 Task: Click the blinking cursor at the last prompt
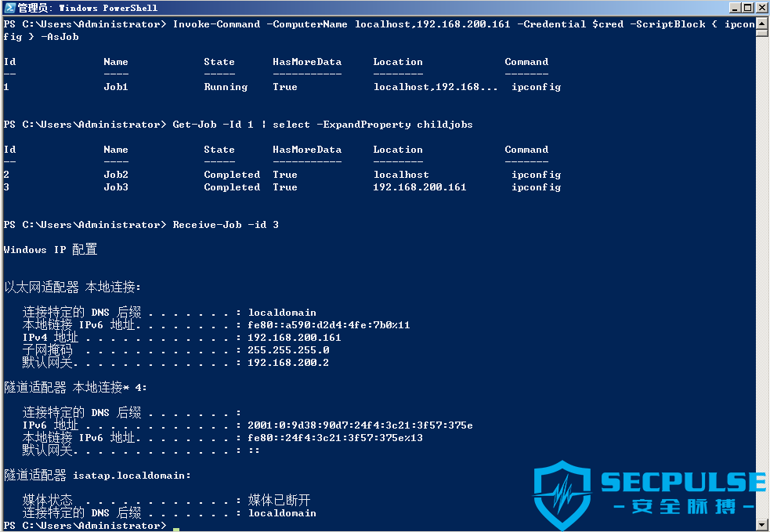pyautogui.click(x=176, y=530)
